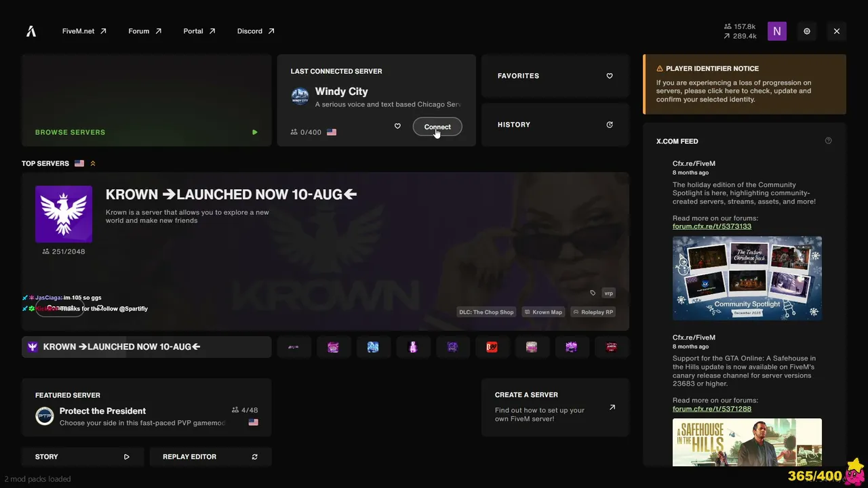Click the 2 mod packs loaded status
The width and height of the screenshot is (868, 488).
(37, 479)
